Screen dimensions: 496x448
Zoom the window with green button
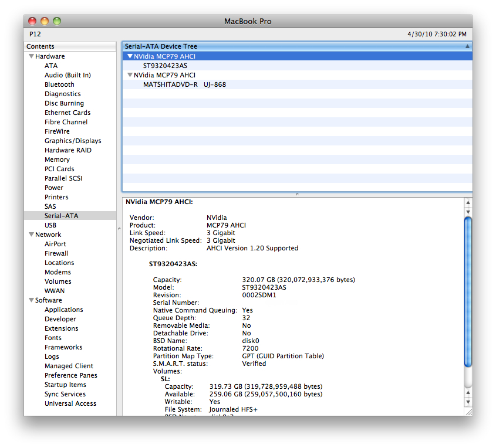pos(57,21)
